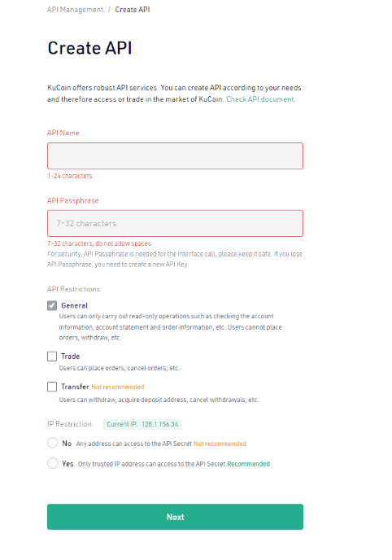Screen dimensions: 392x560
Task: Click the large Create API heading
Action: 90,48
